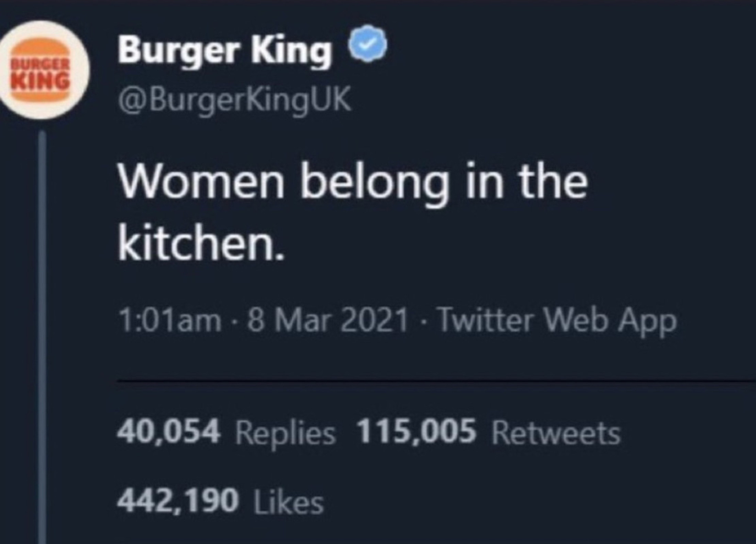Click the Burger King profile avatar
The height and width of the screenshot is (544, 756).
[x=41, y=70]
